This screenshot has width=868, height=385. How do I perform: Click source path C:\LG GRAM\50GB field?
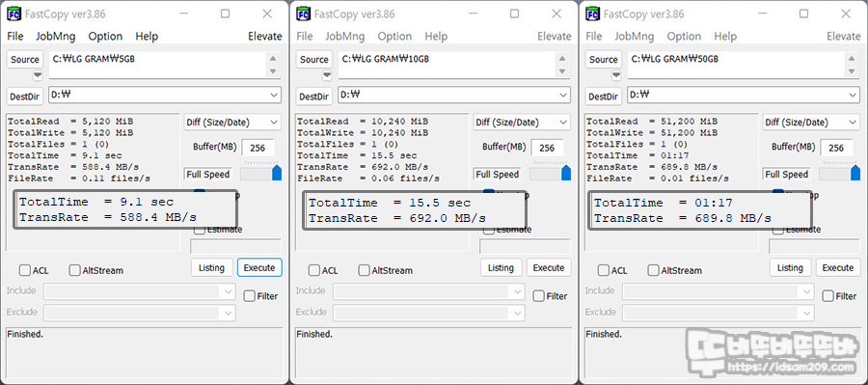click(x=737, y=66)
